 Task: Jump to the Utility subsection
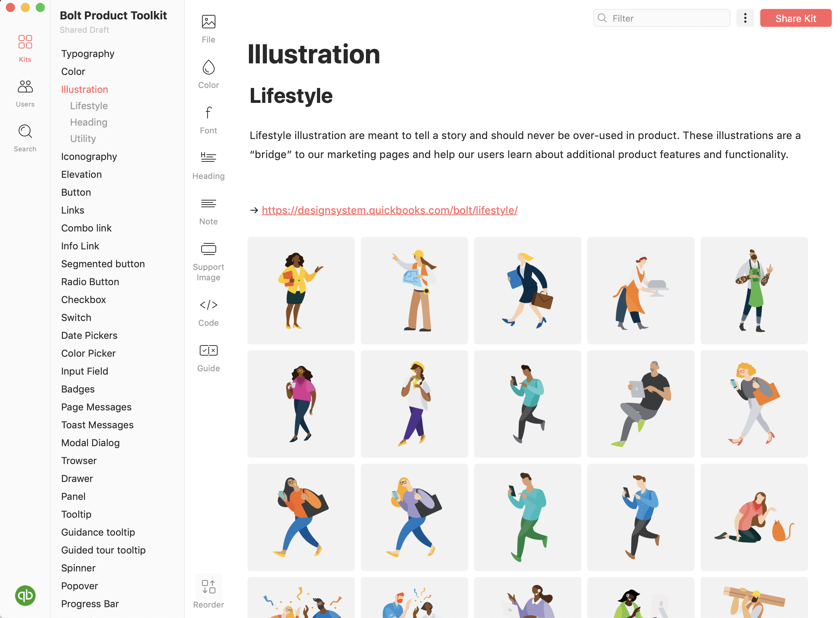pyautogui.click(x=83, y=139)
